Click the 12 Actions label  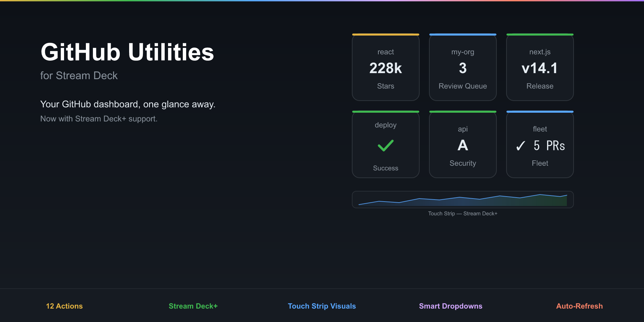click(64, 306)
